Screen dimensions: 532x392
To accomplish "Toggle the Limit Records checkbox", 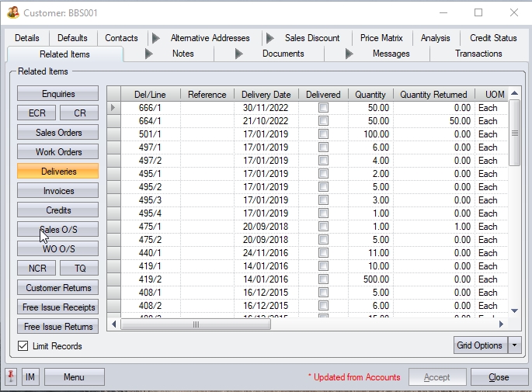I will [23, 346].
